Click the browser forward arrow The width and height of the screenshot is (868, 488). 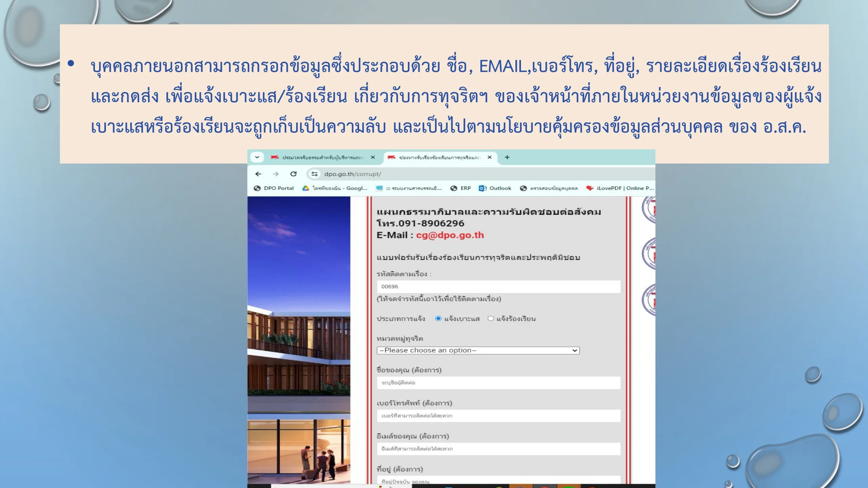pos(276,174)
